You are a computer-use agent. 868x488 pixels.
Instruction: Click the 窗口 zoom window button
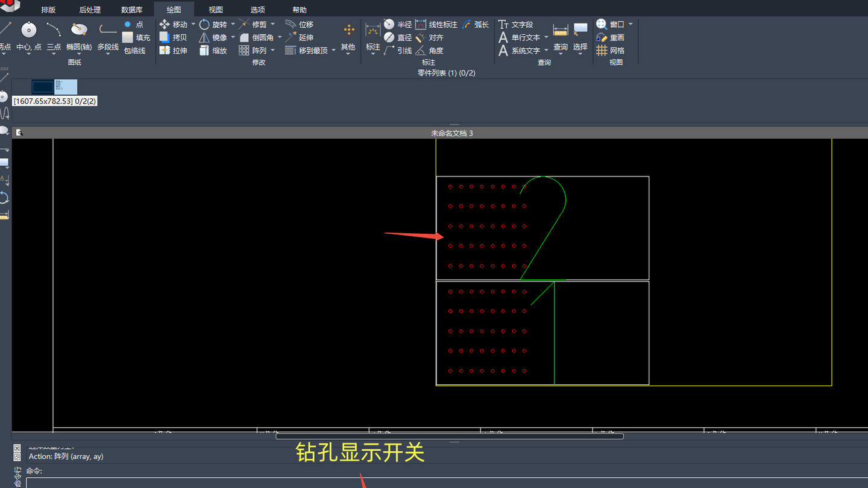tap(611, 24)
